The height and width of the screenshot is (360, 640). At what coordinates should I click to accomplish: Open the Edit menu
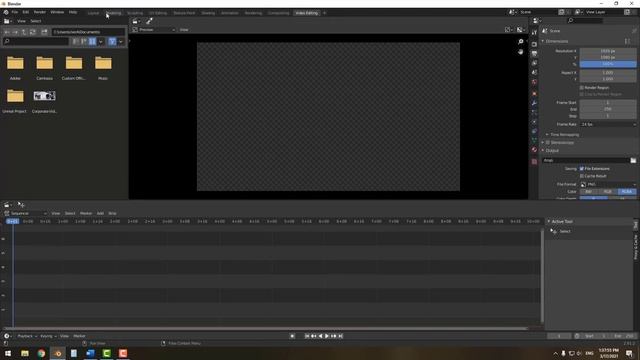pos(26,12)
